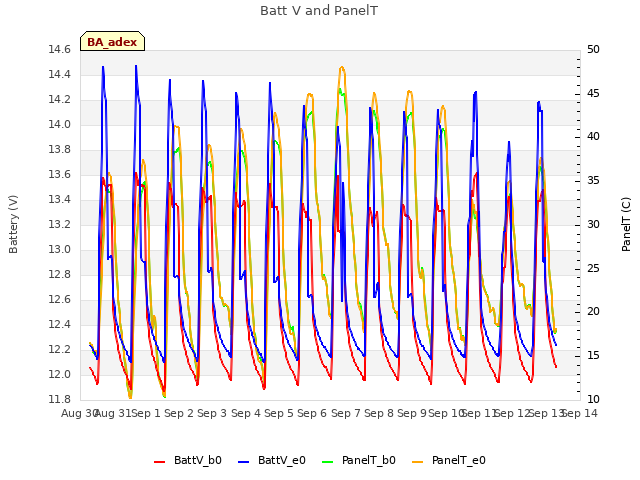Click the Sep 8 date label
This screenshot has width=640, height=480.
point(379,413)
